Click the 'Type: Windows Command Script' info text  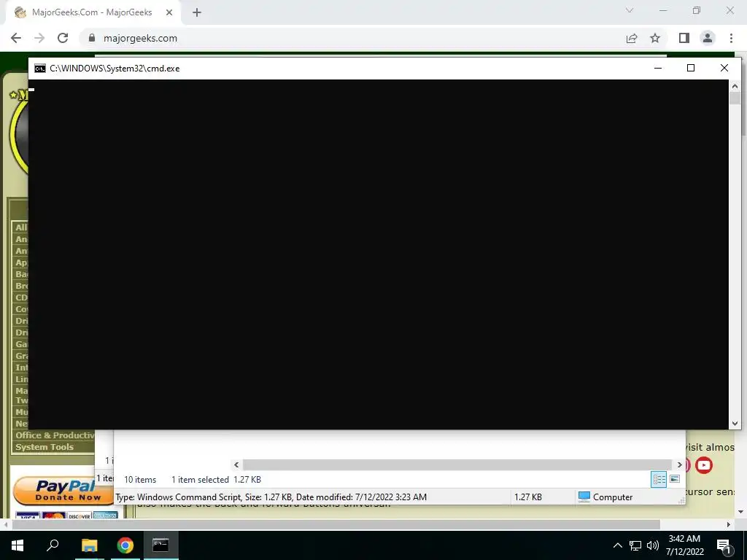click(271, 497)
